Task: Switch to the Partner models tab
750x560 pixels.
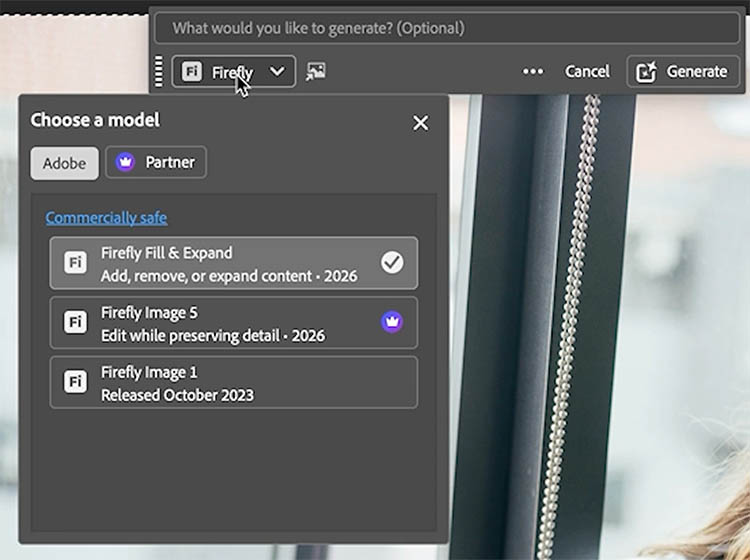Action: (156, 163)
